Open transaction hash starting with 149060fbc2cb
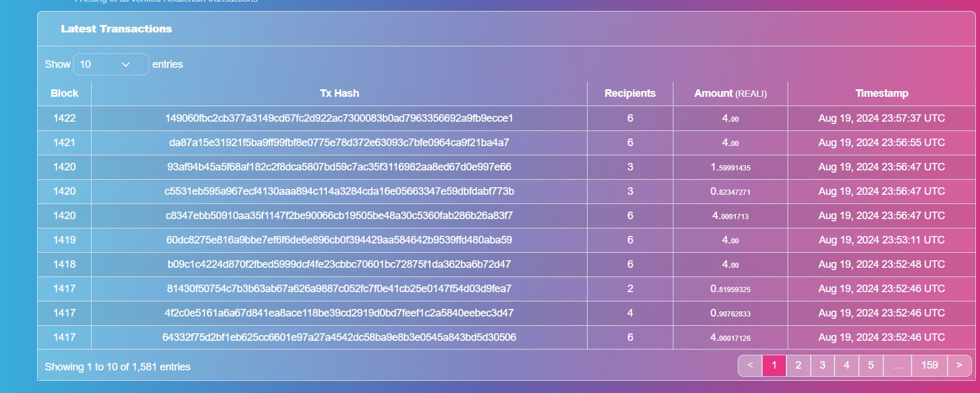Viewport: 980px width, 393px height. tap(339, 118)
